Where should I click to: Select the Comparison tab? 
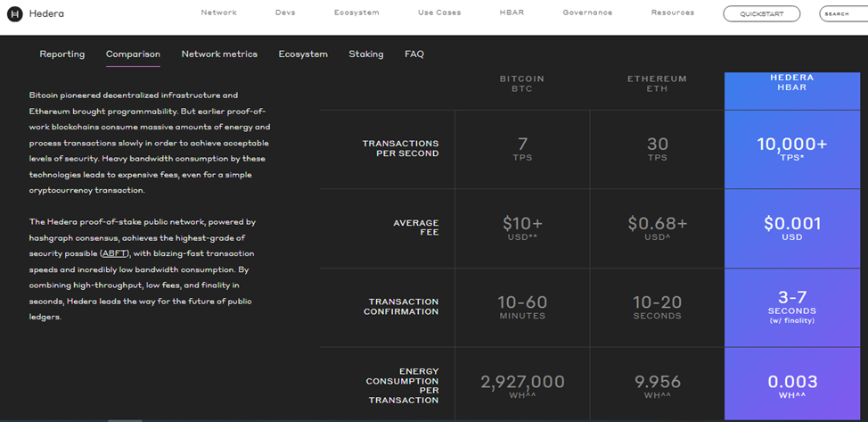click(133, 54)
